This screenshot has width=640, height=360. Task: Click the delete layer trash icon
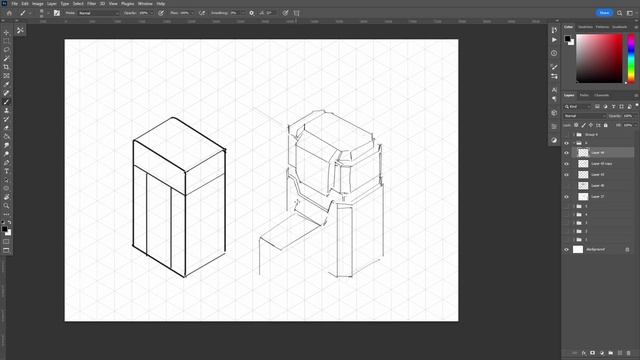[629, 353]
